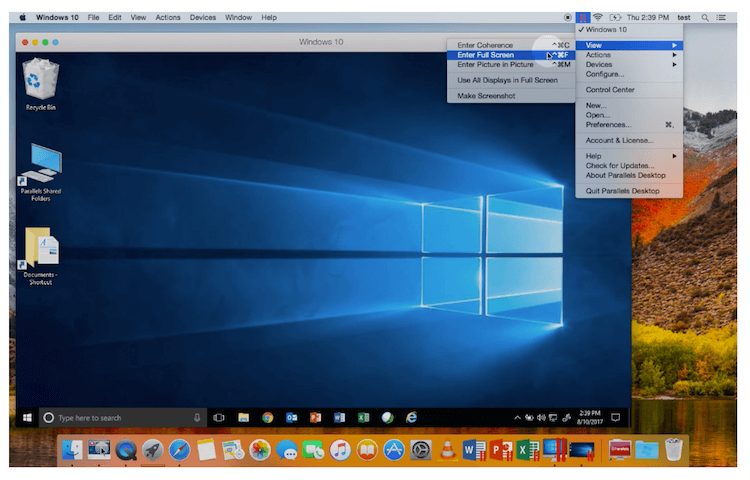Open the File menu in the Mac menu bar

point(94,18)
